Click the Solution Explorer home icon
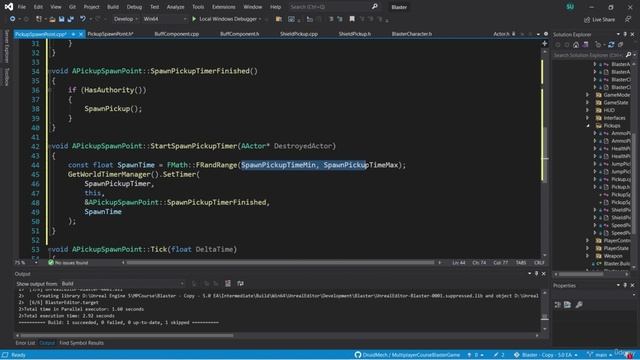This screenshot has width=640, height=360. tap(576, 45)
